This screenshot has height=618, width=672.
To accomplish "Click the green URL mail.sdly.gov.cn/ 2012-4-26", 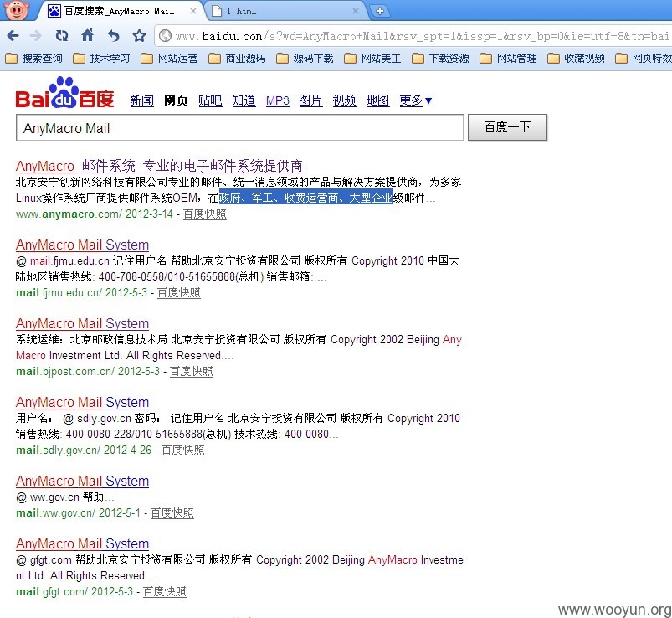I will click(84, 450).
